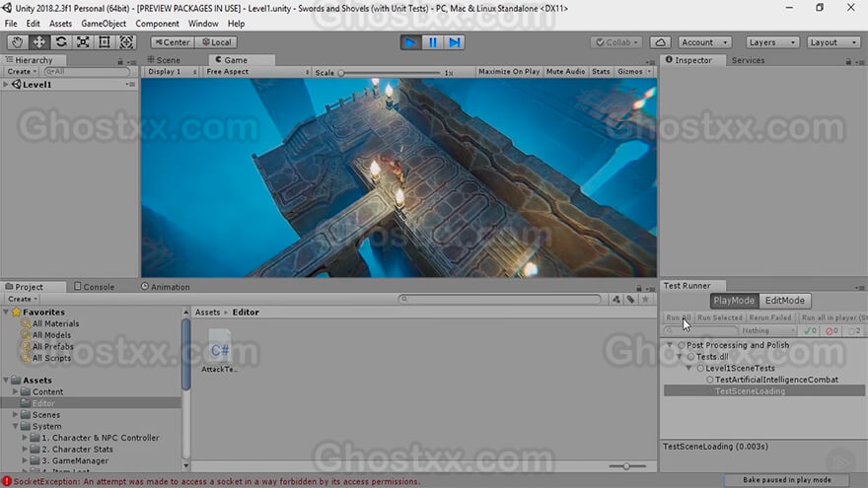Open the Free Aspect dropdown
868x488 pixels.
(256, 72)
